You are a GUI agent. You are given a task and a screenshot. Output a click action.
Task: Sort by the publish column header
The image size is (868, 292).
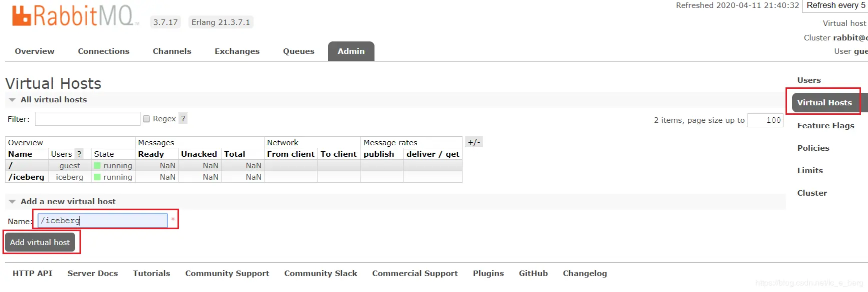pos(378,154)
